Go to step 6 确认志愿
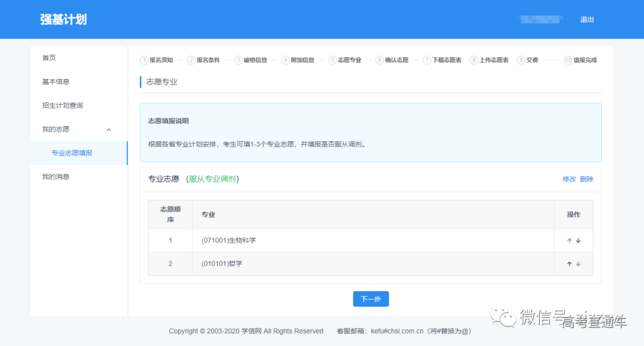The image size is (644, 346). (x=392, y=60)
